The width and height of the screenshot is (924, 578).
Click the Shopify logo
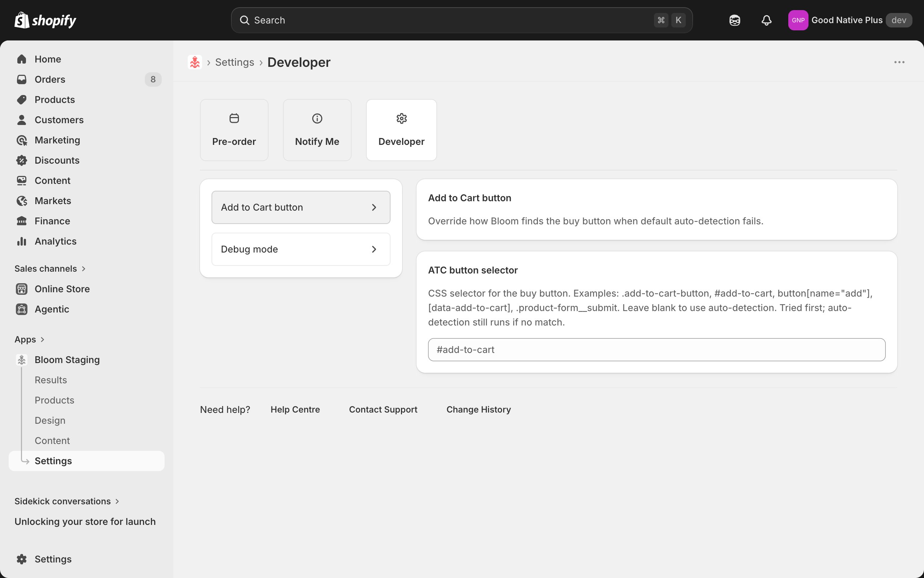click(x=45, y=20)
